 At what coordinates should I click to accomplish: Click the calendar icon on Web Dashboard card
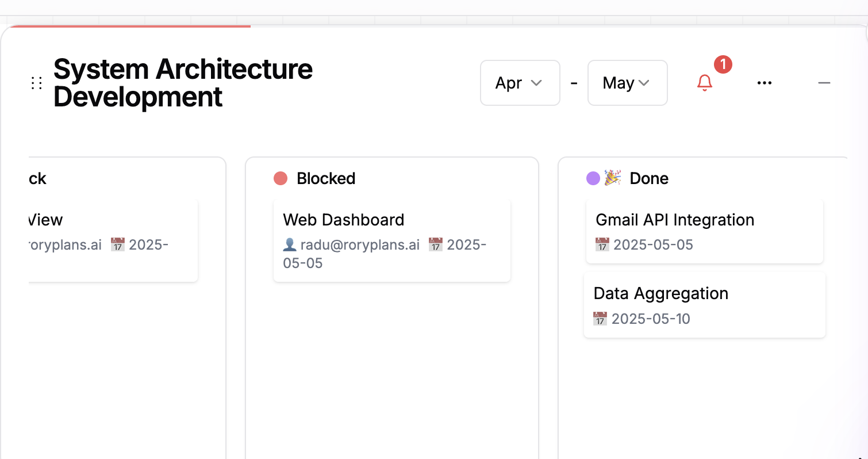coord(435,245)
